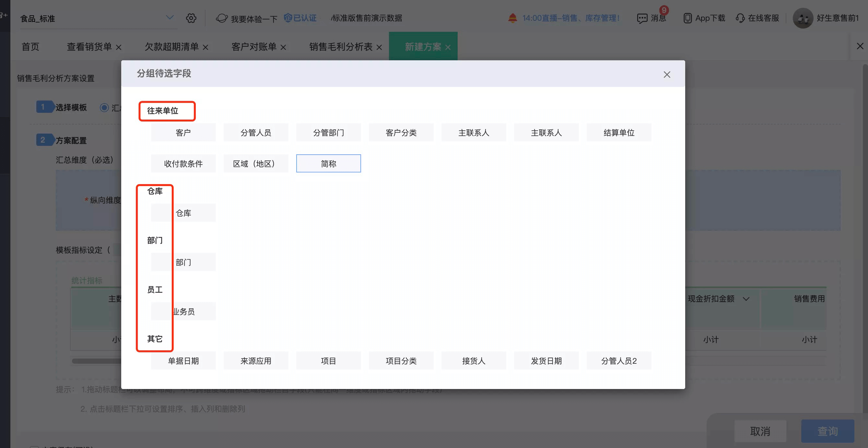
Task: Click the 我要体验一下 chat icon
Action: (x=222, y=18)
